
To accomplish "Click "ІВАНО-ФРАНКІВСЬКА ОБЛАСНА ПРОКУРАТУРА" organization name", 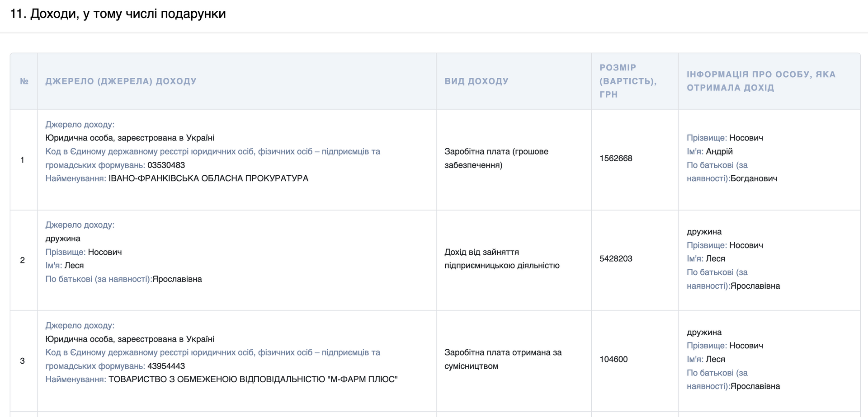I will (x=208, y=178).
